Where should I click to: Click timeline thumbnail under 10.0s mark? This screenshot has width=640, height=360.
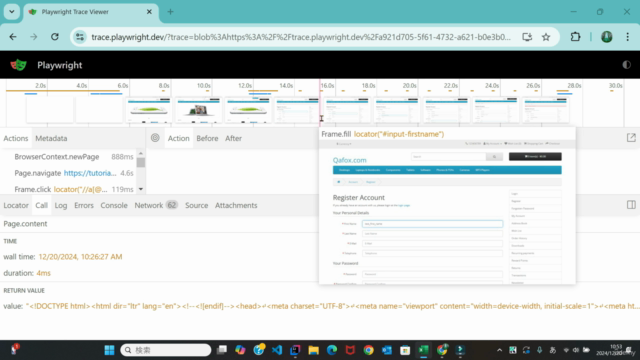(199, 110)
